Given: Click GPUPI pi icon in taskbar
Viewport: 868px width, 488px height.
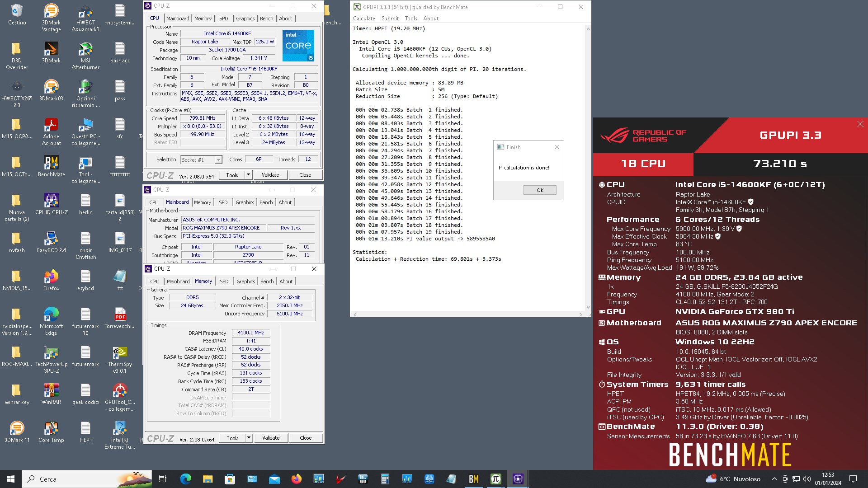Looking at the screenshot, I should click(495, 479).
